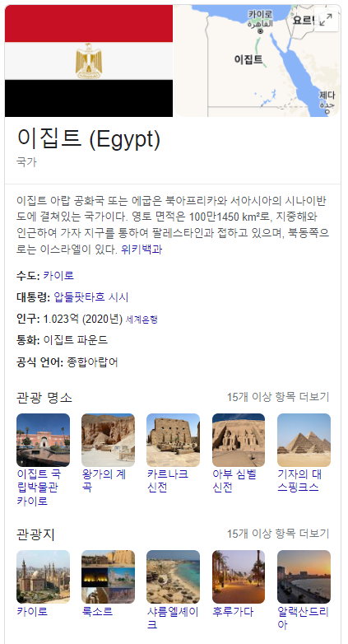The height and width of the screenshot is (644, 348).
Task: Click the 1.023억 (2020년) population value
Action: click(83, 319)
